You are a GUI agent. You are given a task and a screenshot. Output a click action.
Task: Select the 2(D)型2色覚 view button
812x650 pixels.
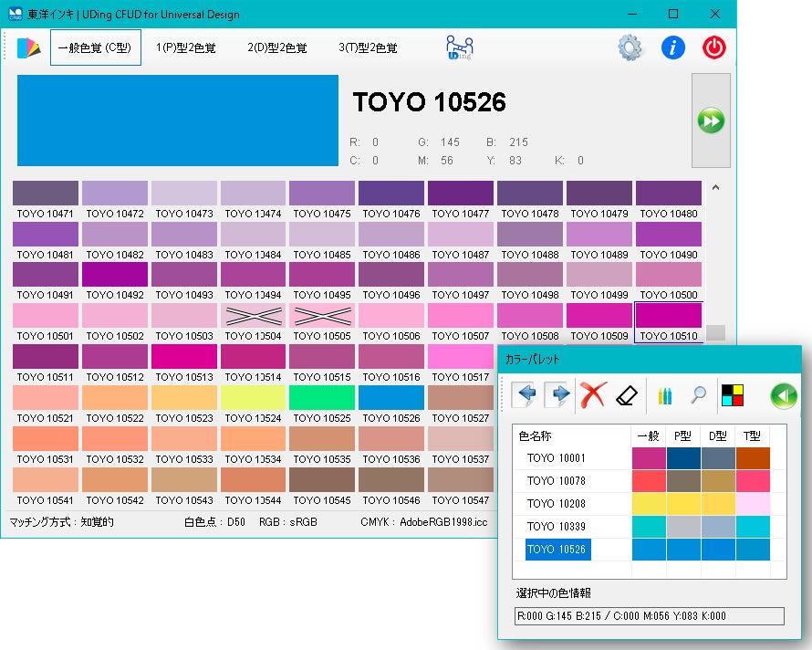tap(276, 48)
